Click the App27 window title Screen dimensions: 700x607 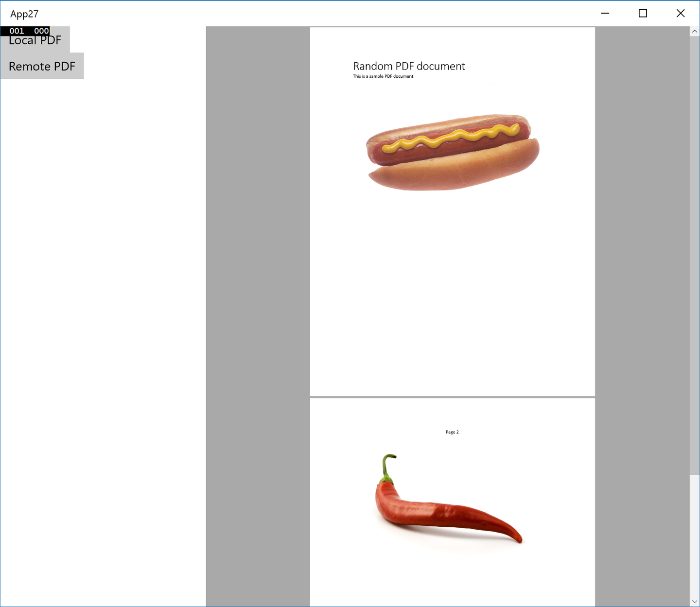[24, 14]
